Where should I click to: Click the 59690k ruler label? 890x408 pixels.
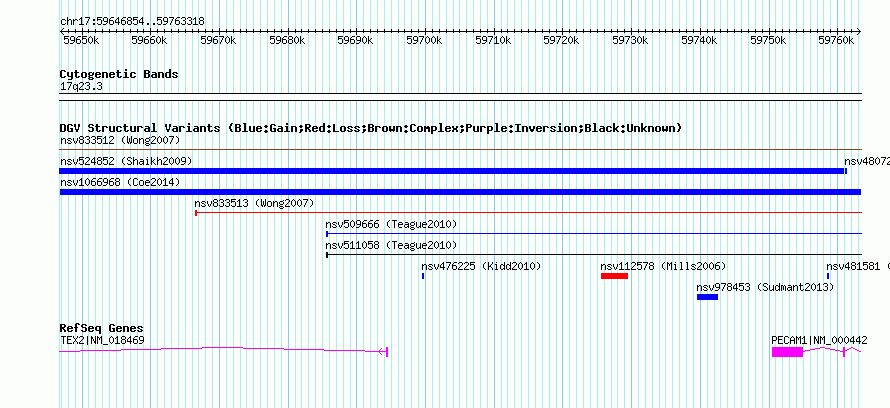pyautogui.click(x=355, y=40)
